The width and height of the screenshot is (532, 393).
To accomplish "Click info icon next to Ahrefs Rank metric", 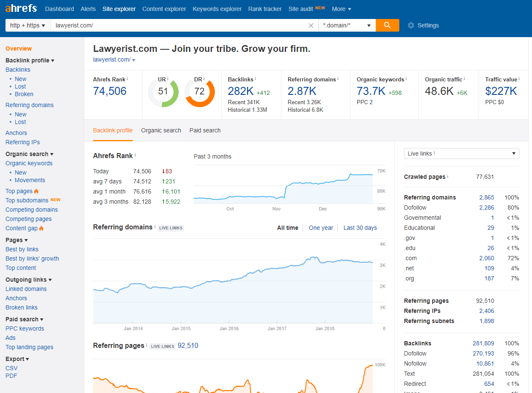I will click(127, 79).
